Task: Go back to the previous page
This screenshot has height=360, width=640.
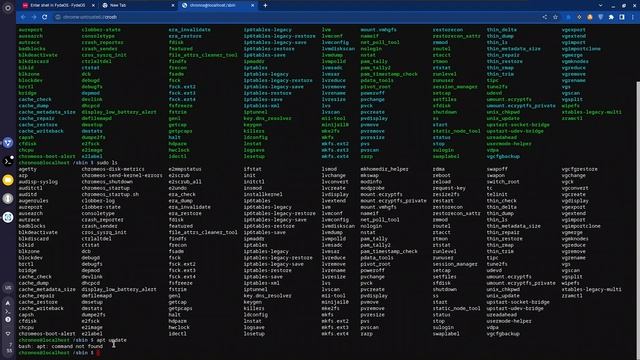Action: tap(23, 17)
